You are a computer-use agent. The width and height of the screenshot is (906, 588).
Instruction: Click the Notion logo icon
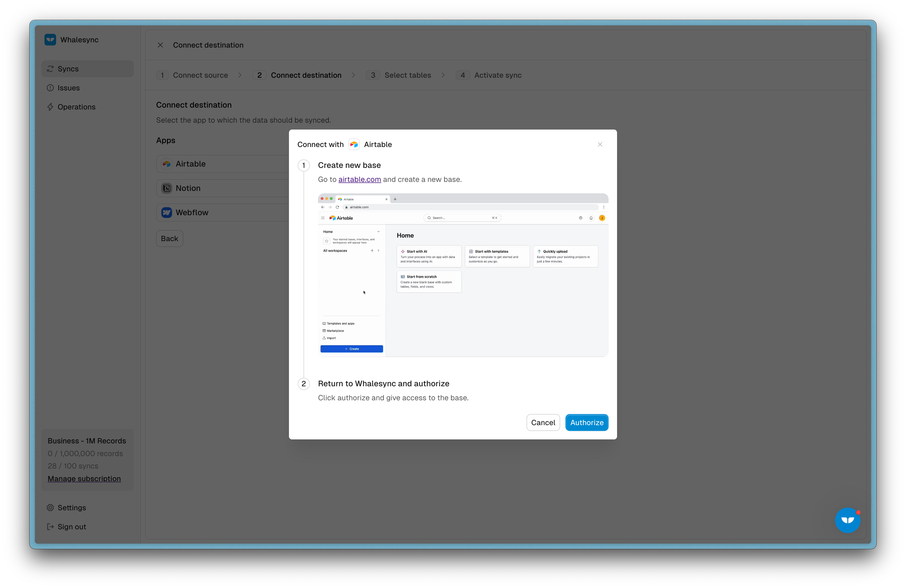click(x=167, y=188)
